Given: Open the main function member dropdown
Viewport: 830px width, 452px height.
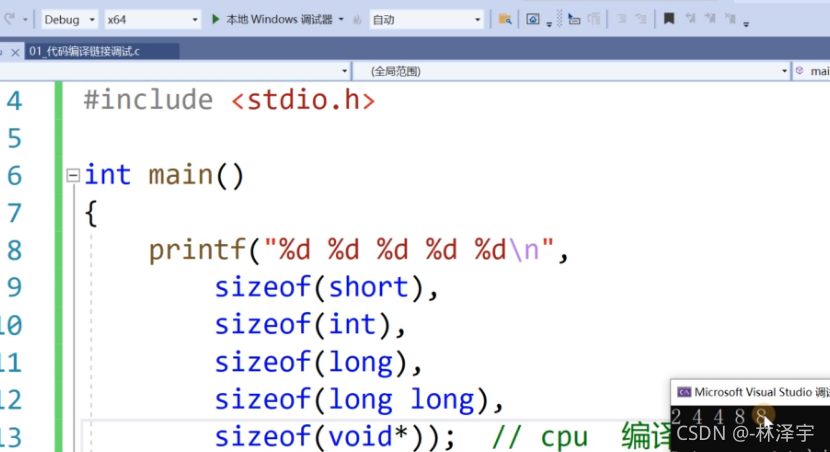Looking at the screenshot, I should pos(812,71).
